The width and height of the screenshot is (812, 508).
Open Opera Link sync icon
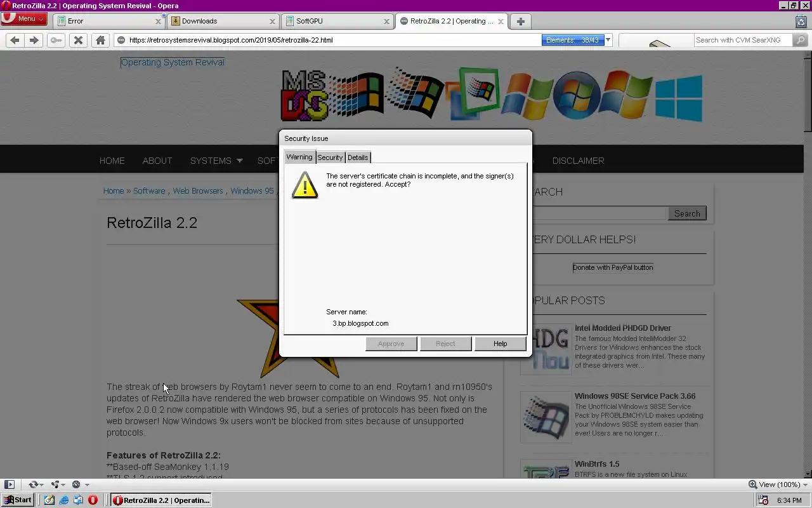click(x=33, y=485)
